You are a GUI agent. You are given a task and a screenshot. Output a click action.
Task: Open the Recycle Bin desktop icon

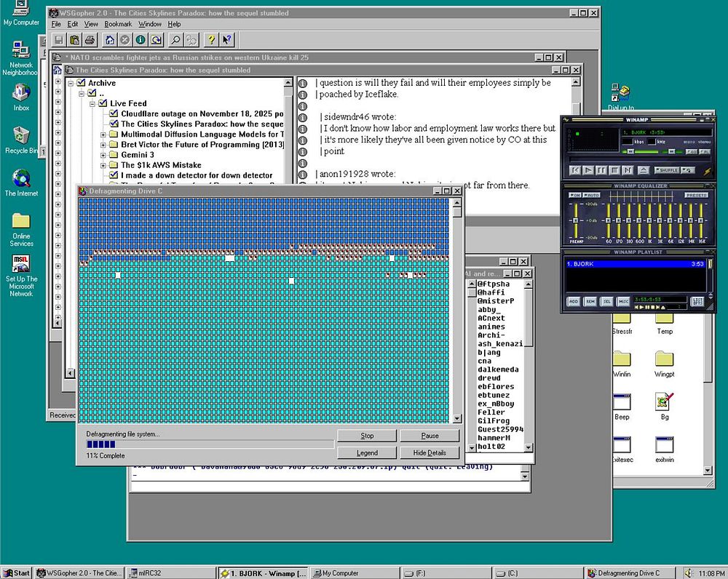pyautogui.click(x=21, y=136)
